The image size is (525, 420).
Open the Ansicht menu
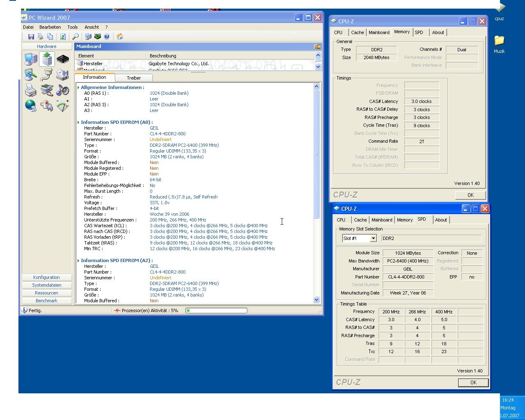click(92, 27)
